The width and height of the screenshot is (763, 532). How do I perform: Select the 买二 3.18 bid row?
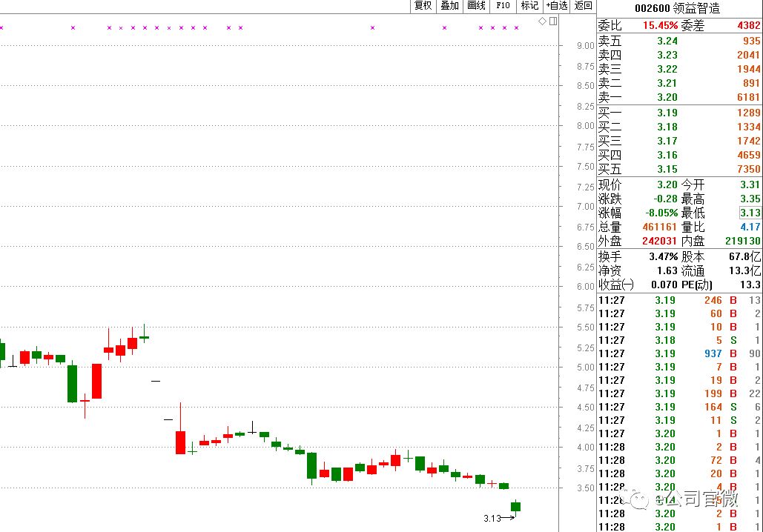tap(679, 127)
